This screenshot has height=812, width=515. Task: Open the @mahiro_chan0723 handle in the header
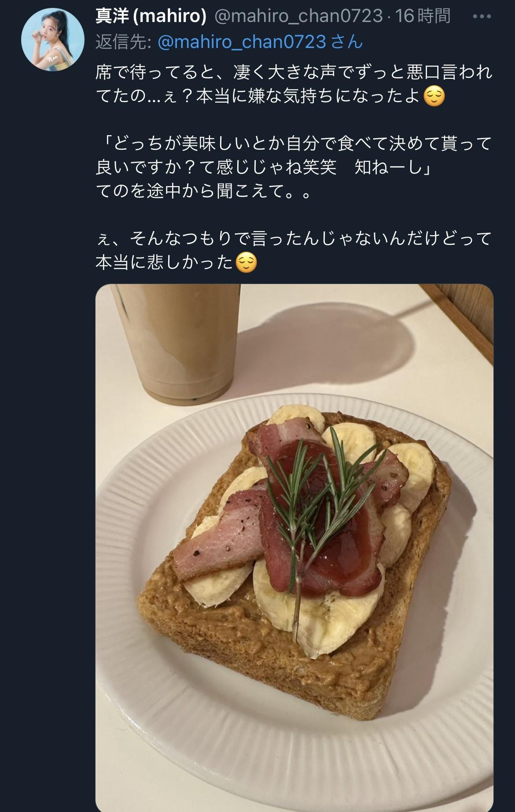298,16
